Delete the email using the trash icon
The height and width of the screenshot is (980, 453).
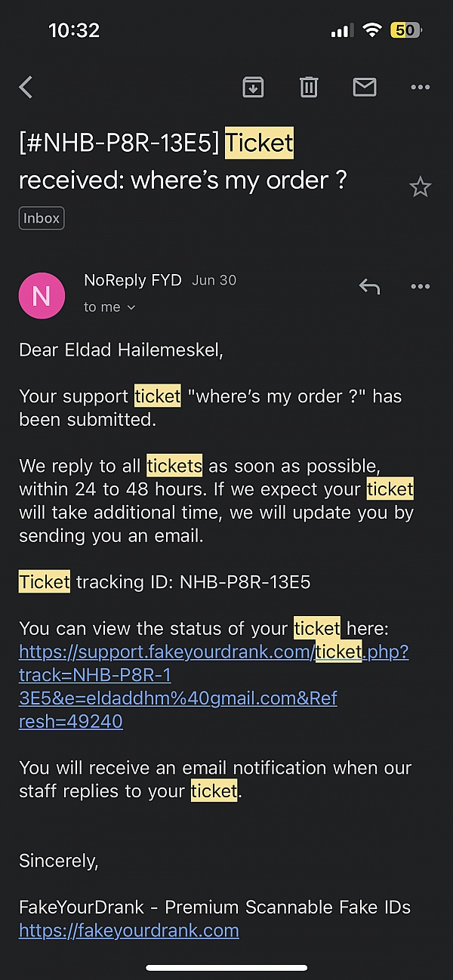point(309,88)
